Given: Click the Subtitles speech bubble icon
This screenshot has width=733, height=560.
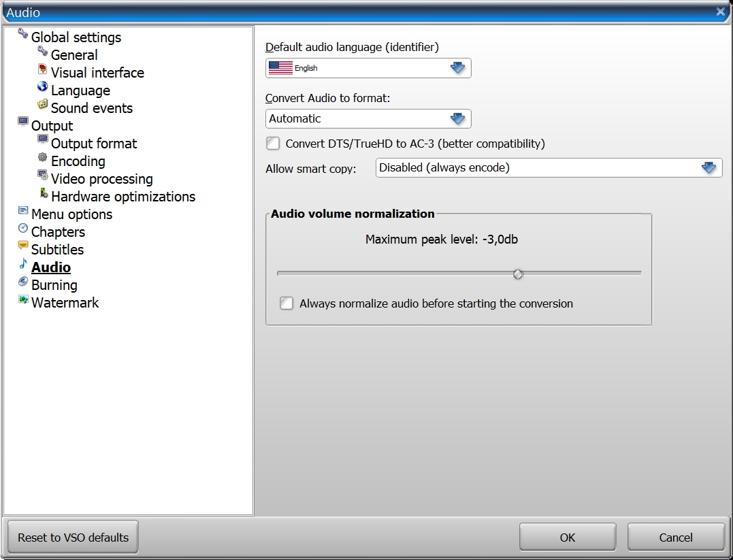Looking at the screenshot, I should pos(23,246).
